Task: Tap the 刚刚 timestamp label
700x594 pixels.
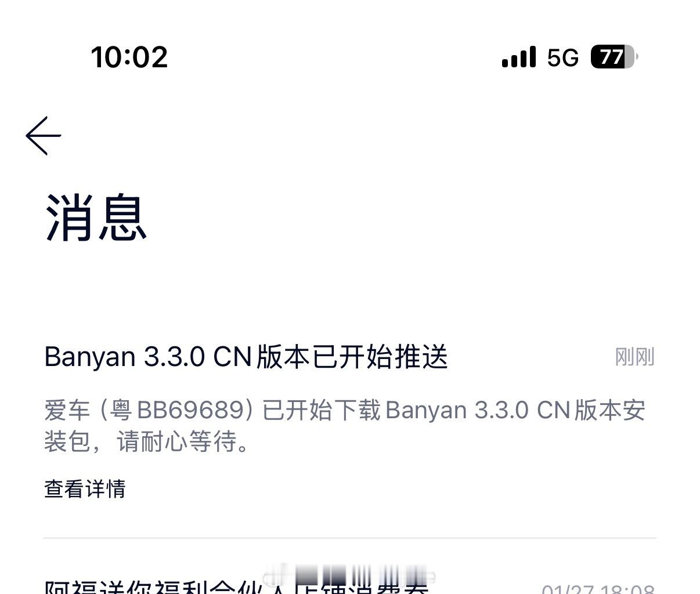Action: point(635,357)
